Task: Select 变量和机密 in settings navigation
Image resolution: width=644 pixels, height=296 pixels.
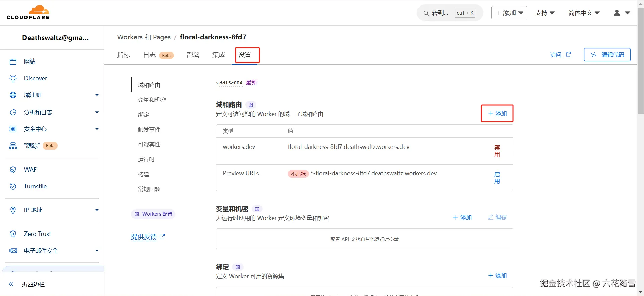Action: click(152, 100)
